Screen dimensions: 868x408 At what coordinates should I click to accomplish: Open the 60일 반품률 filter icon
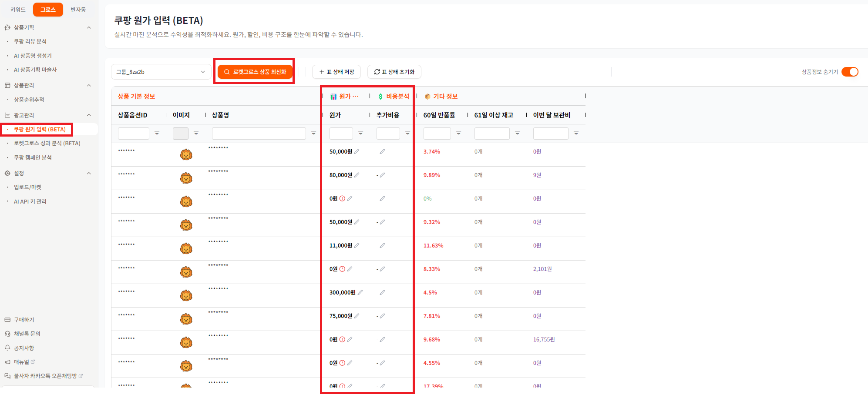pyautogui.click(x=459, y=134)
